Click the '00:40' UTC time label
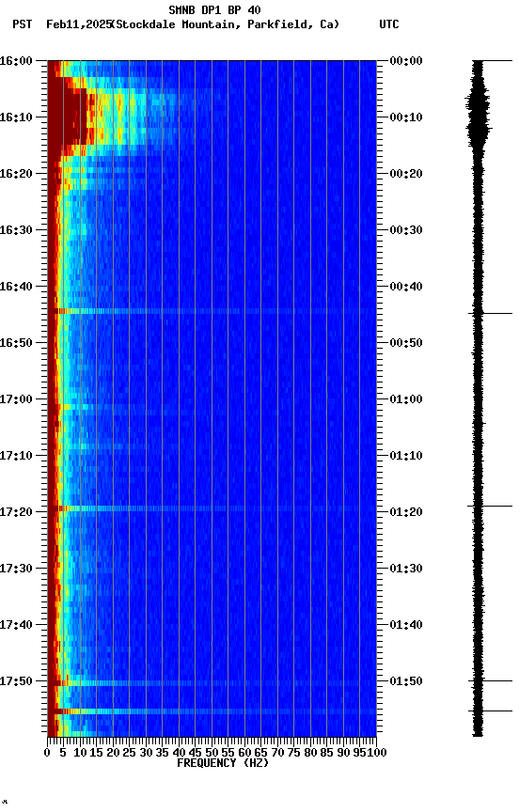Image resolution: width=519 pixels, height=812 pixels. tap(406, 287)
